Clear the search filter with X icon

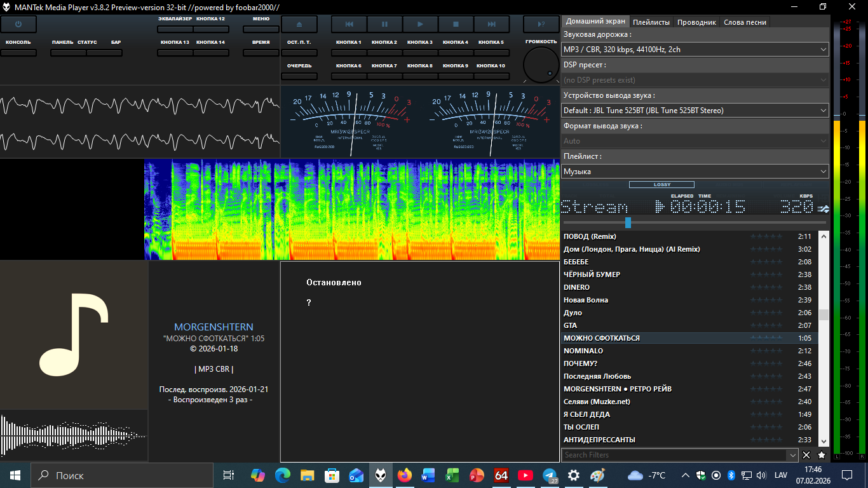(x=806, y=455)
